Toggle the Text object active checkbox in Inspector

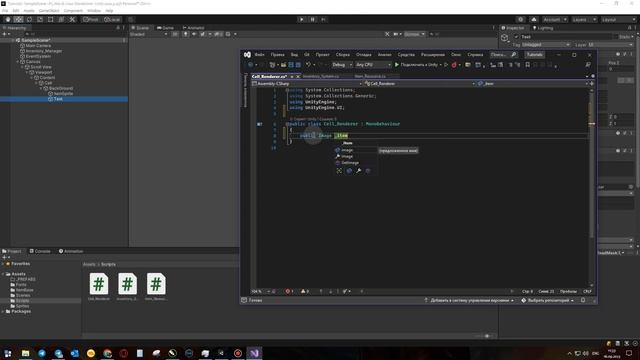(516, 37)
